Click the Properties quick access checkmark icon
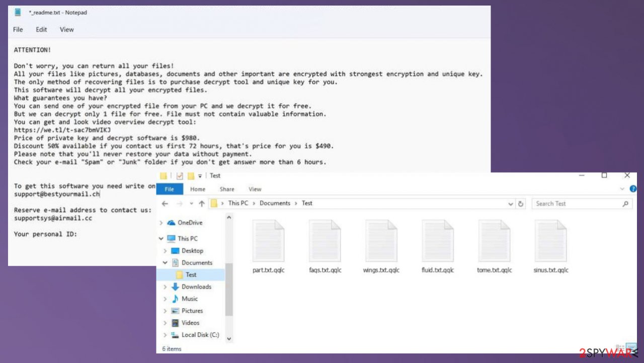Image resolution: width=644 pixels, height=363 pixels. click(180, 176)
